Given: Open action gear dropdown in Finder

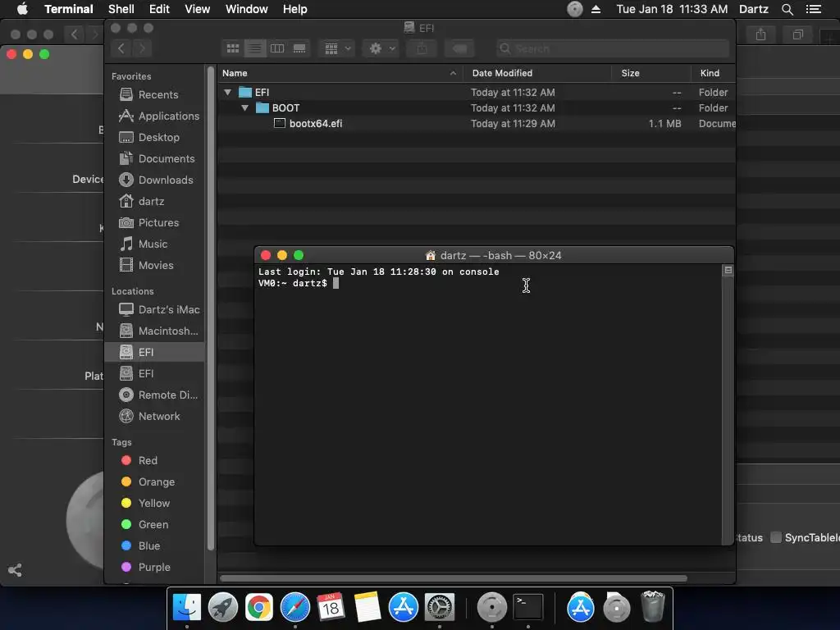Looking at the screenshot, I should [x=382, y=48].
